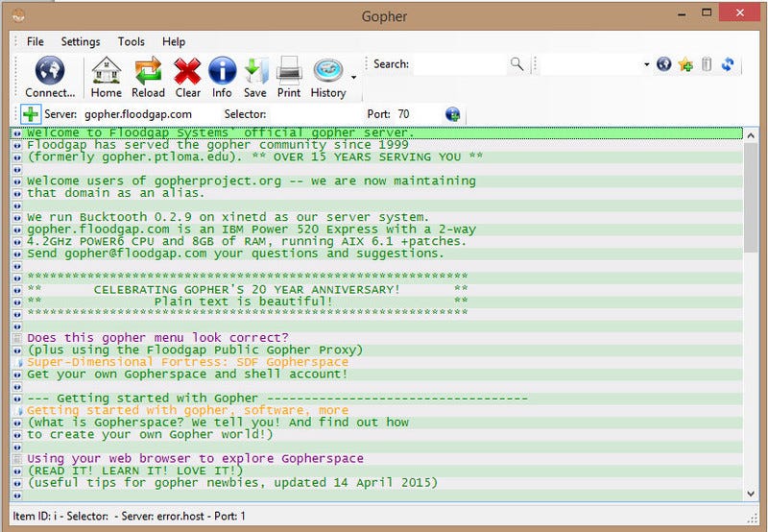Open 'Getting started with gopher, software, more'
768x532 pixels.
click(186, 410)
